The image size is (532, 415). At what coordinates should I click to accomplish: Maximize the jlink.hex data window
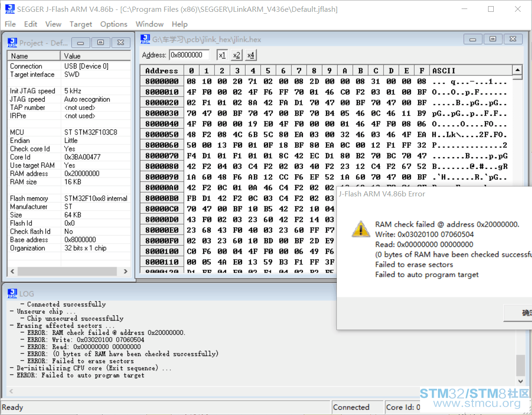[493, 39]
